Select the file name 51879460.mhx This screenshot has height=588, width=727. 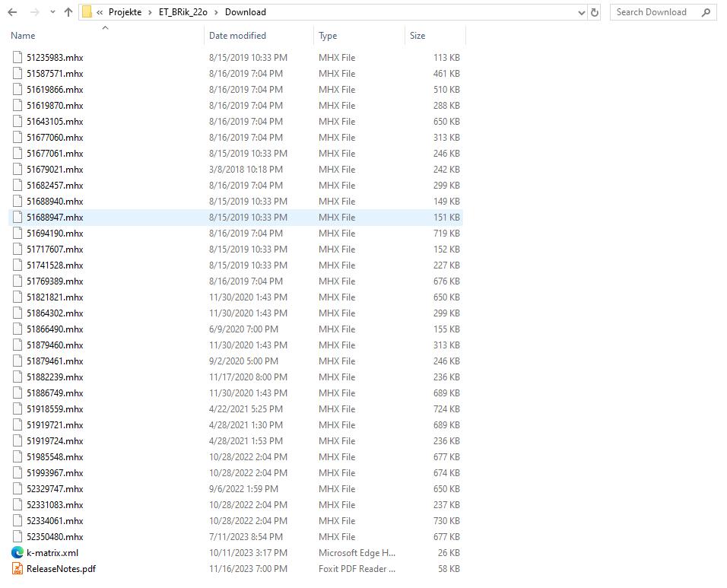pyautogui.click(x=55, y=345)
